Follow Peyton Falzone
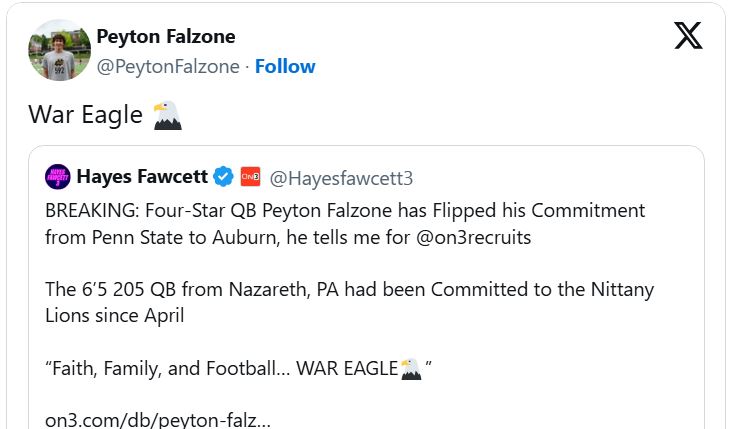This screenshot has height=429, width=731. click(x=285, y=67)
